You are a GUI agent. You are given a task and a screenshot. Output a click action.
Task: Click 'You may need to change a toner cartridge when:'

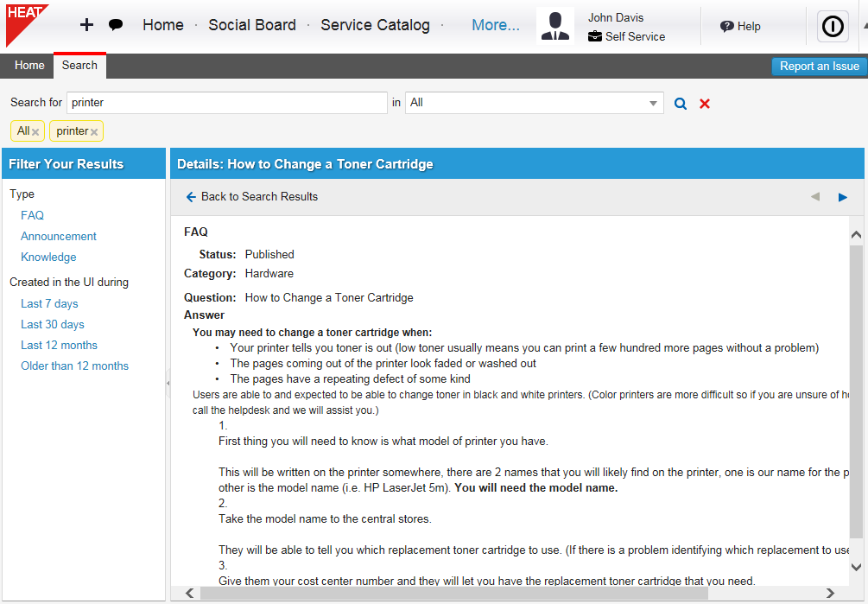pyautogui.click(x=312, y=332)
